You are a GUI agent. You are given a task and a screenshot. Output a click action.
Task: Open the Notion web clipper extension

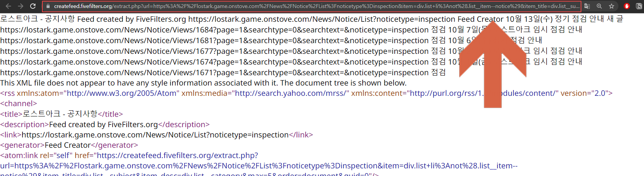(639, 6)
